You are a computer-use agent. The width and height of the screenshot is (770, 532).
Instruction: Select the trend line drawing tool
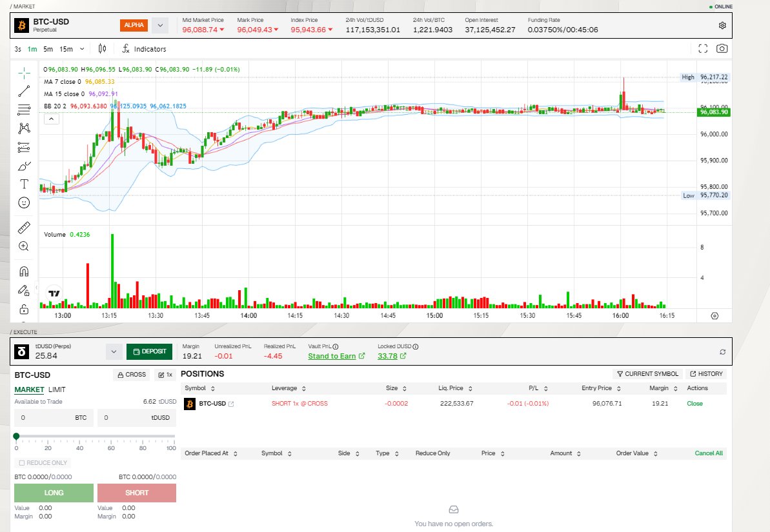click(x=24, y=92)
